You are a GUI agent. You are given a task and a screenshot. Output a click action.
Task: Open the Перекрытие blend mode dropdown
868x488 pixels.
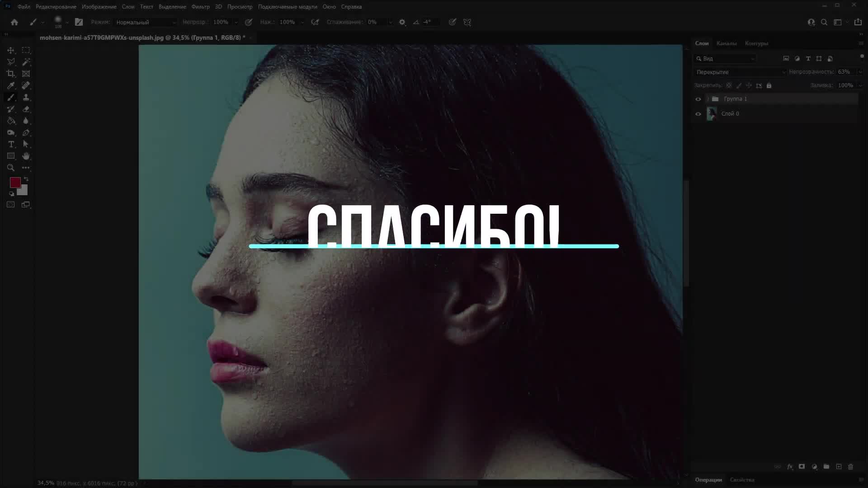tap(740, 72)
